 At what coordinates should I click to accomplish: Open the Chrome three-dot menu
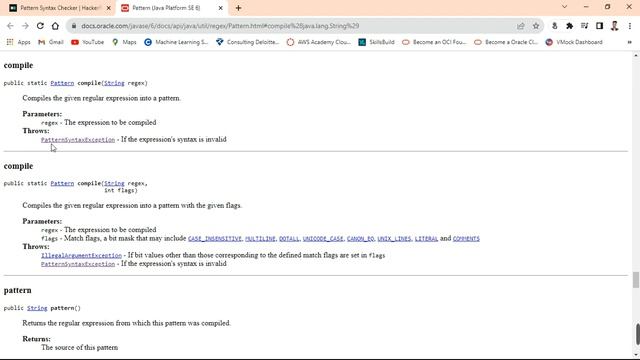(x=629, y=26)
